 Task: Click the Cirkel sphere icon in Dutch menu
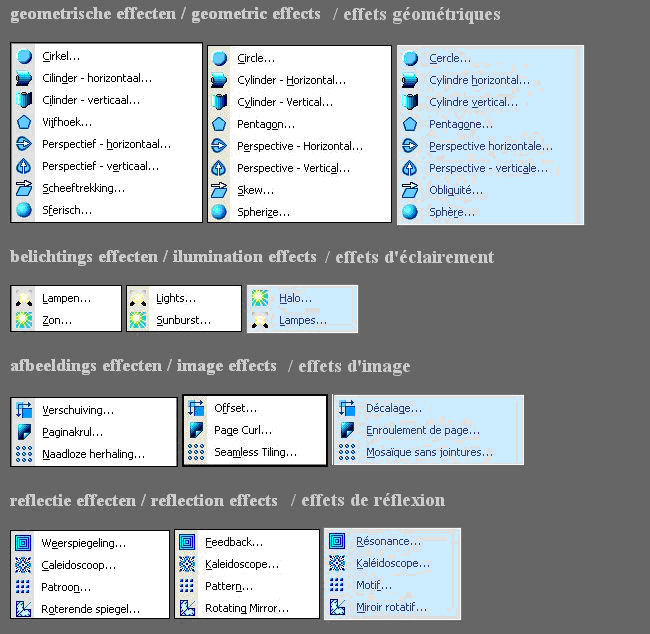tap(24, 57)
